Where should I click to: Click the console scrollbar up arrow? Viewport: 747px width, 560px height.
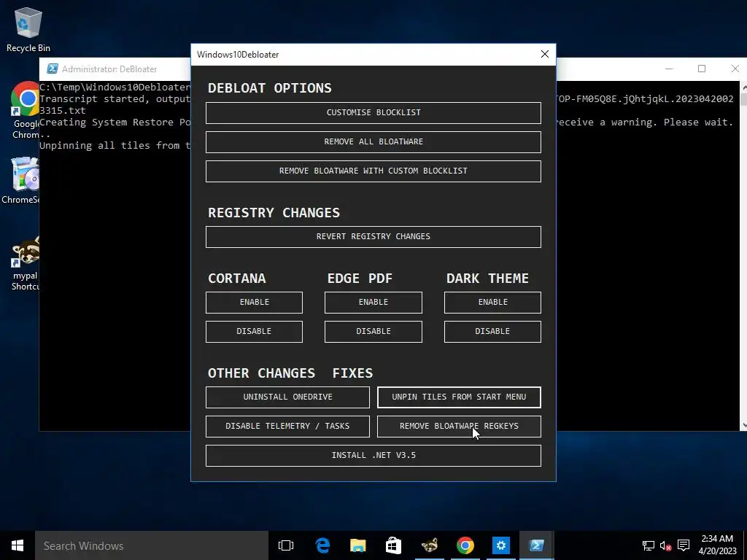pyautogui.click(x=743, y=87)
